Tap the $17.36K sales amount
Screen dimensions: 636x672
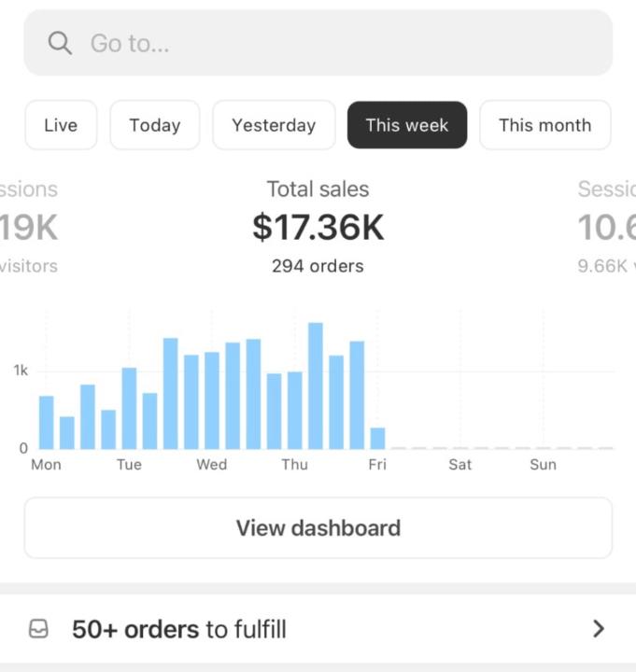coord(318,228)
